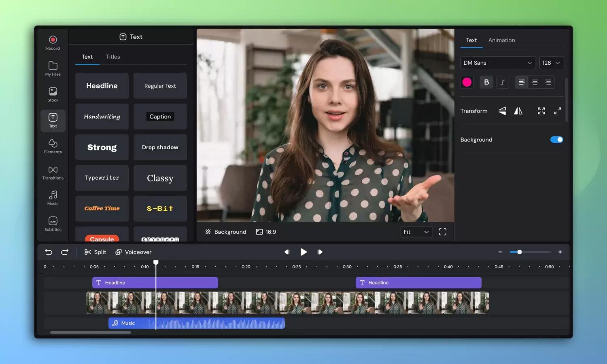This screenshot has height=364, width=607.
Task: Add the Drop shadow text style
Action: point(160,147)
